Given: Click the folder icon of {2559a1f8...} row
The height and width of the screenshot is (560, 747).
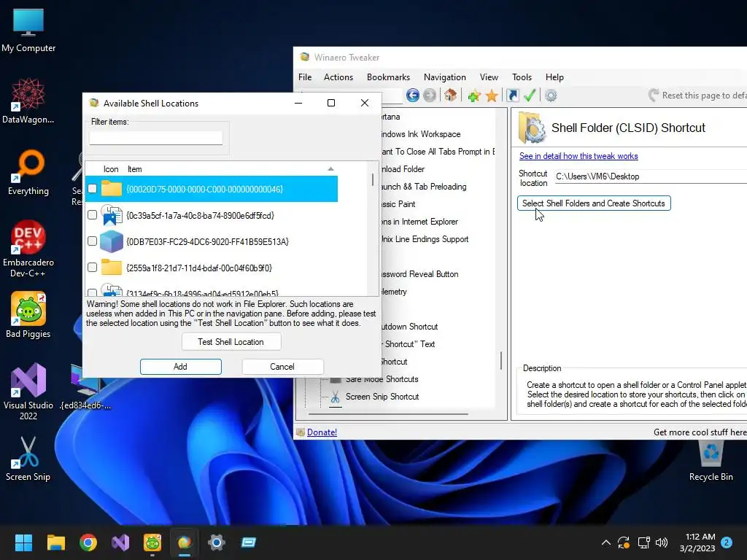Looking at the screenshot, I should 112,267.
